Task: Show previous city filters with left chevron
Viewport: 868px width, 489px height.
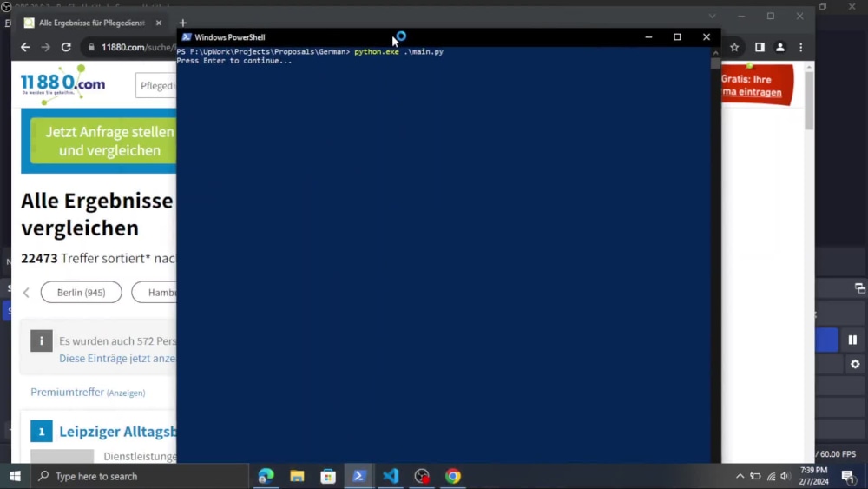Action: (x=26, y=293)
